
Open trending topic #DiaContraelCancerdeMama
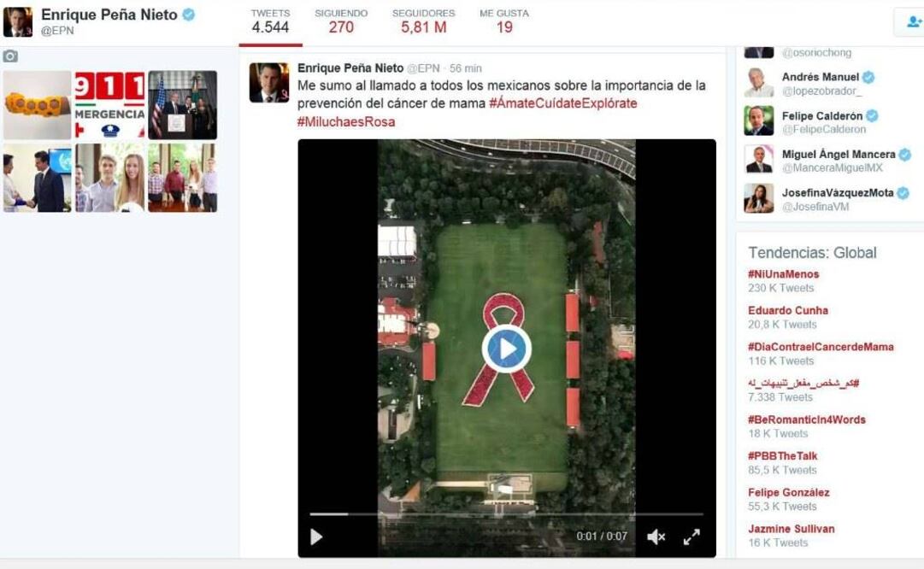pyautogui.click(x=821, y=347)
